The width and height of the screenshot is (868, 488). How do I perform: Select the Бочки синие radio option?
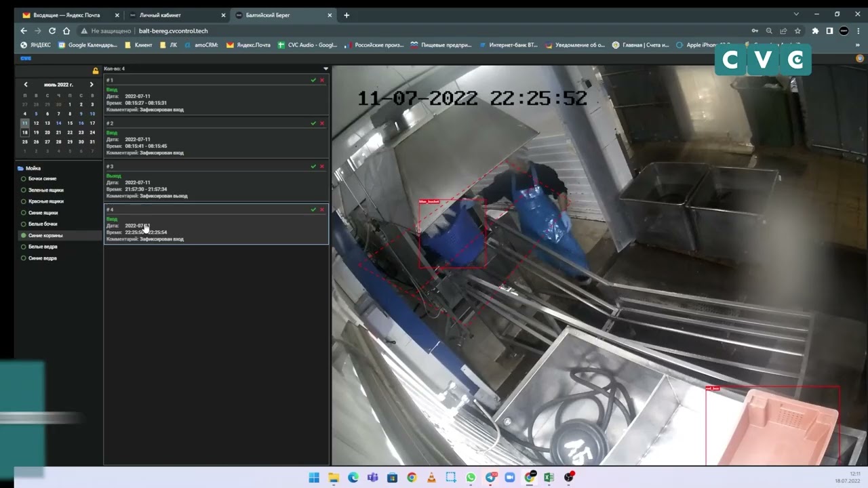coord(24,179)
